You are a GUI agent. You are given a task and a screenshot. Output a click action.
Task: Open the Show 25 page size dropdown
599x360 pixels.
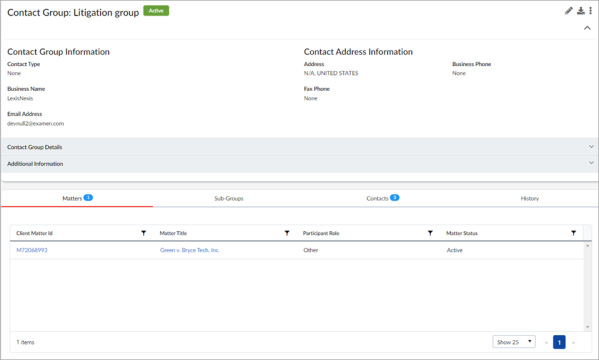tap(514, 342)
